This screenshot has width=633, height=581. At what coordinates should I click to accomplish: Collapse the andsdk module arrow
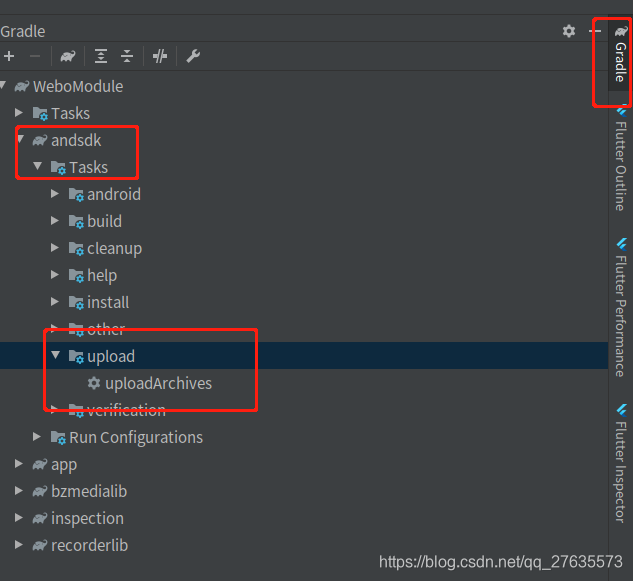point(20,140)
